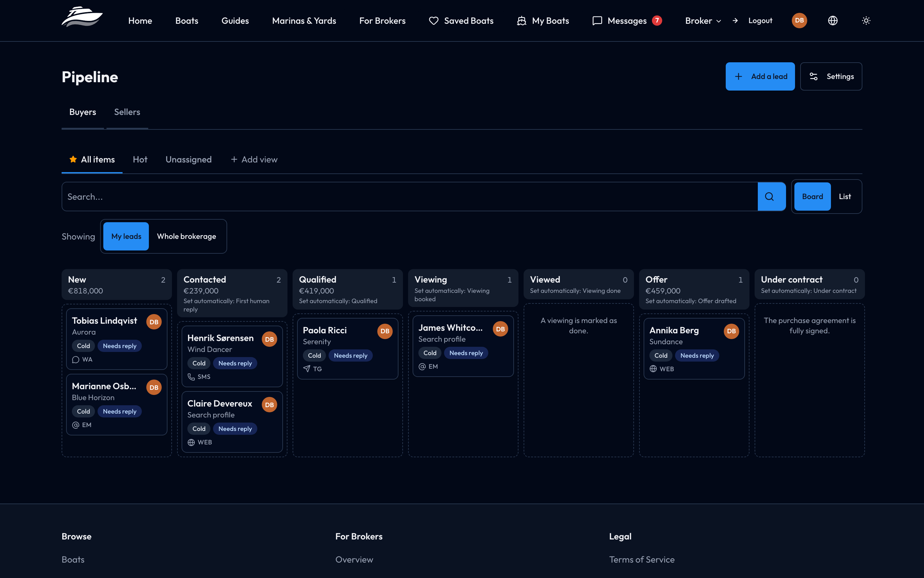Toggle light theme sun icon
924x578 pixels.
coord(866,21)
